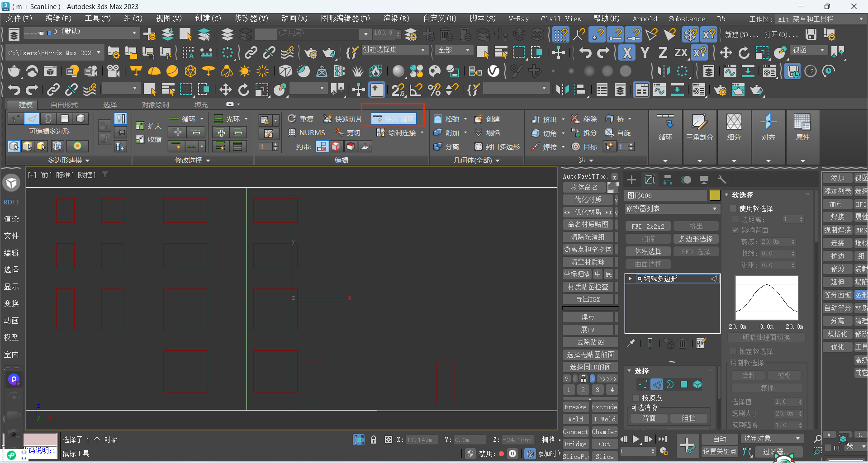Open the Rendering menu
The image size is (868, 463).
pyautogui.click(x=396, y=19)
